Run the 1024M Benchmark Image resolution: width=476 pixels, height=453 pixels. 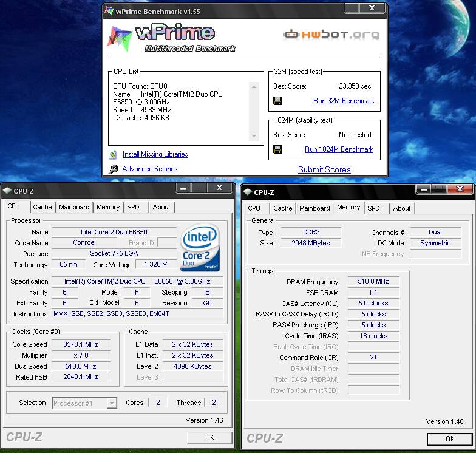coord(339,149)
